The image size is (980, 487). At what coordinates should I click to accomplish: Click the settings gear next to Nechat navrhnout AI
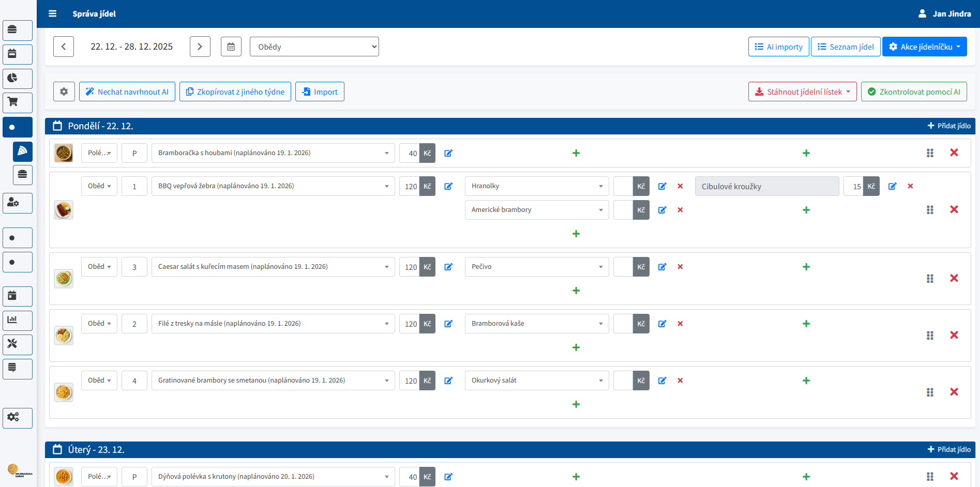64,92
